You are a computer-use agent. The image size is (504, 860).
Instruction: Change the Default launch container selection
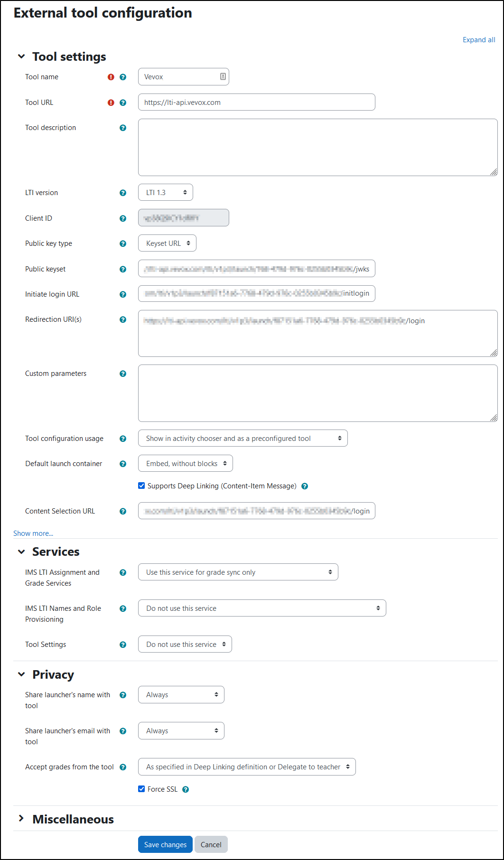click(x=185, y=463)
